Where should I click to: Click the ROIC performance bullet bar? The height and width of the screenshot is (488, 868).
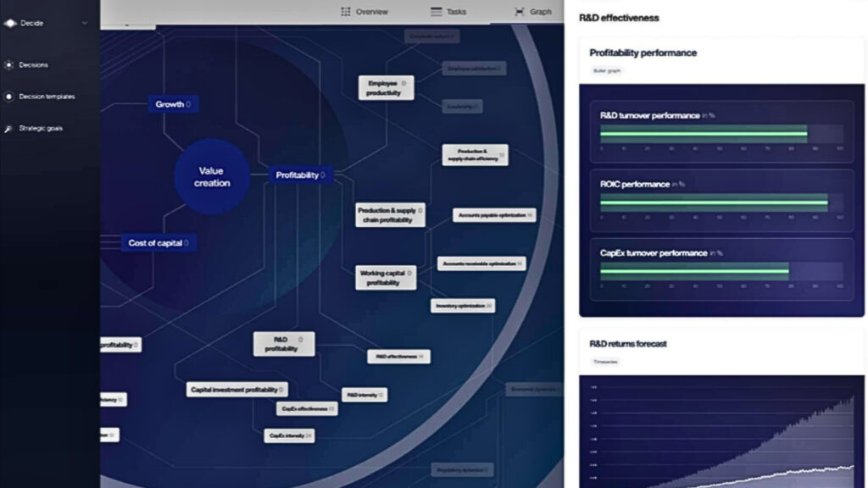point(714,202)
